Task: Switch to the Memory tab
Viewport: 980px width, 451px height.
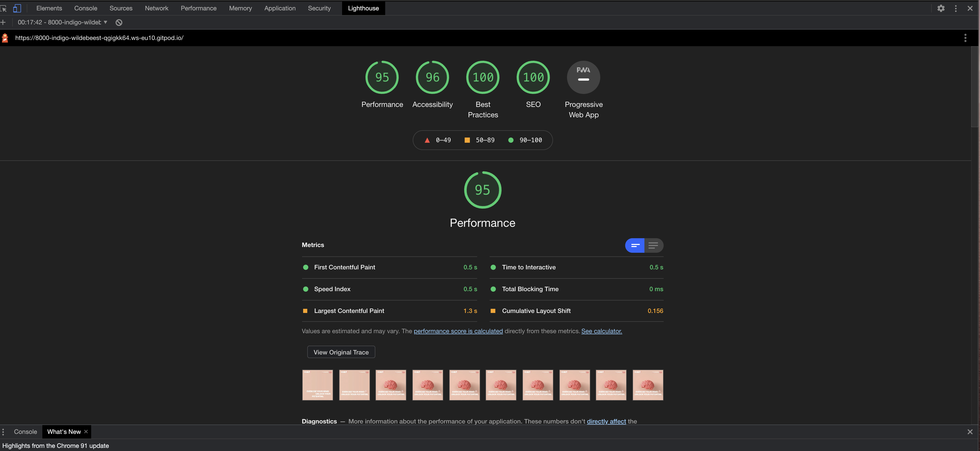Action: (x=241, y=8)
